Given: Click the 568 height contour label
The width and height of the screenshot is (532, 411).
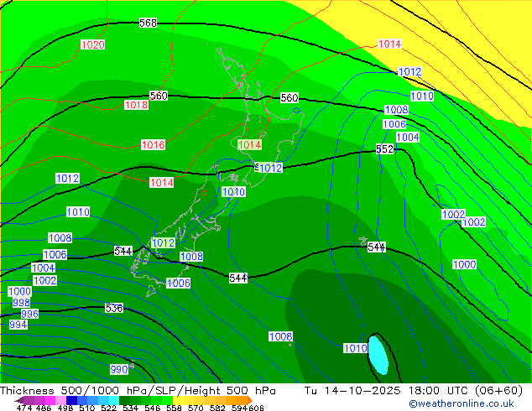Looking at the screenshot, I should tap(148, 23).
